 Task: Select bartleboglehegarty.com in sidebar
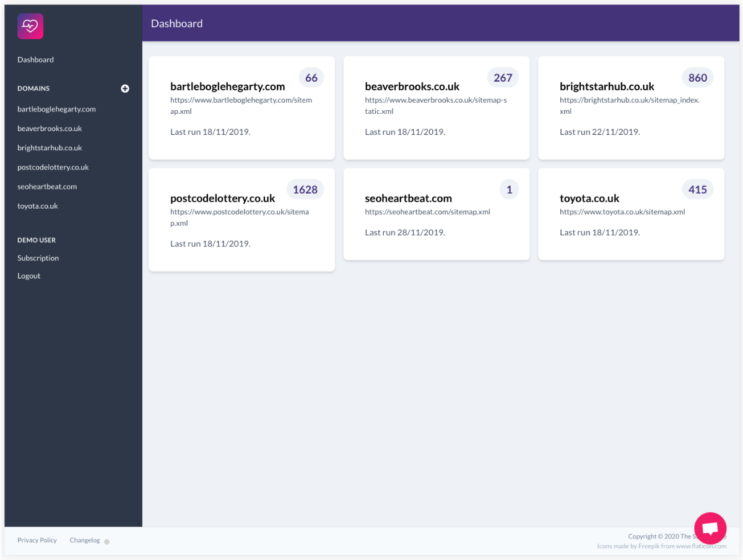pyautogui.click(x=56, y=109)
